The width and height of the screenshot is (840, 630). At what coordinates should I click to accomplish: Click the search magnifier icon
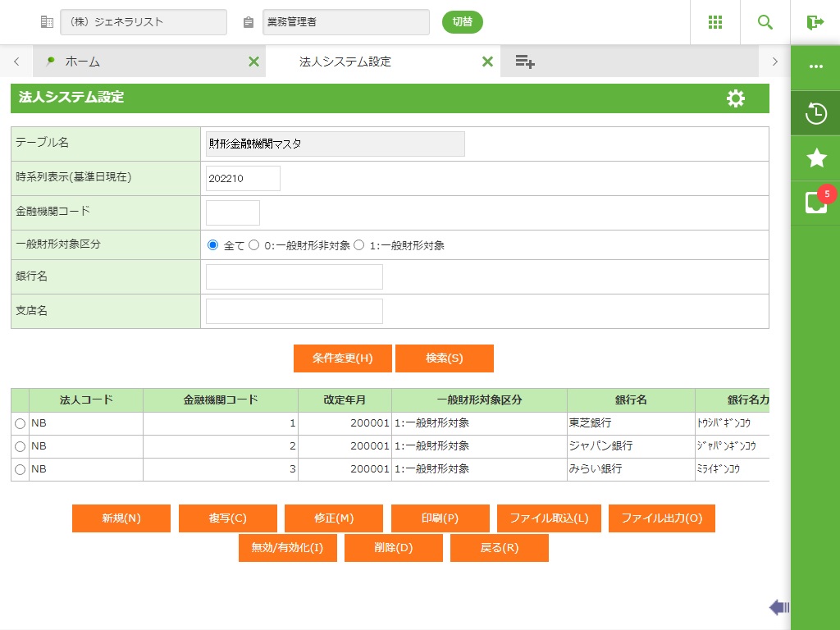click(x=765, y=22)
